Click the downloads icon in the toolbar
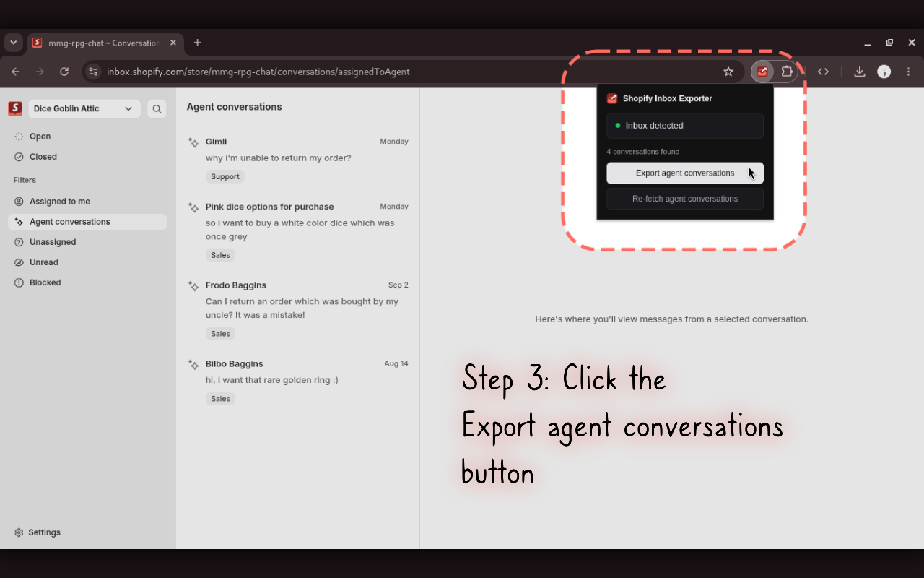 pos(859,72)
